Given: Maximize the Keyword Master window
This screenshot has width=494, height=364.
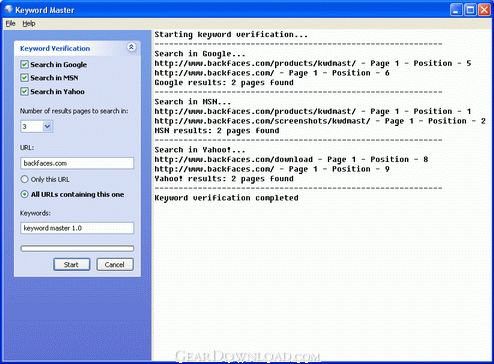Looking at the screenshot, I should pyautogui.click(x=470, y=10).
